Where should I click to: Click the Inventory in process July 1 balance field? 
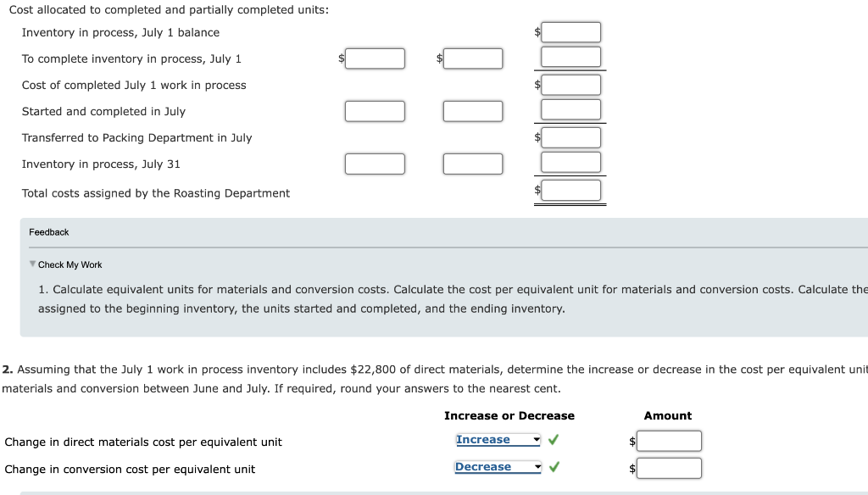click(570, 32)
